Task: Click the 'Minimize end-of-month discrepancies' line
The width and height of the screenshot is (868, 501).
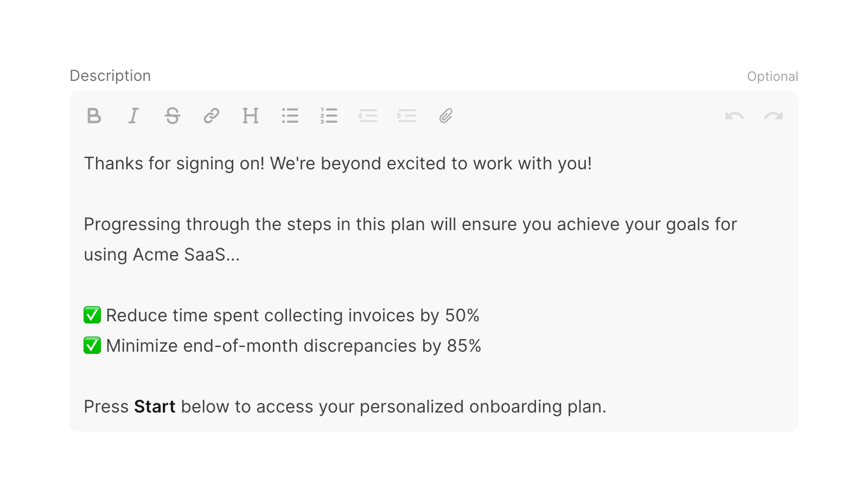Action: pos(293,346)
